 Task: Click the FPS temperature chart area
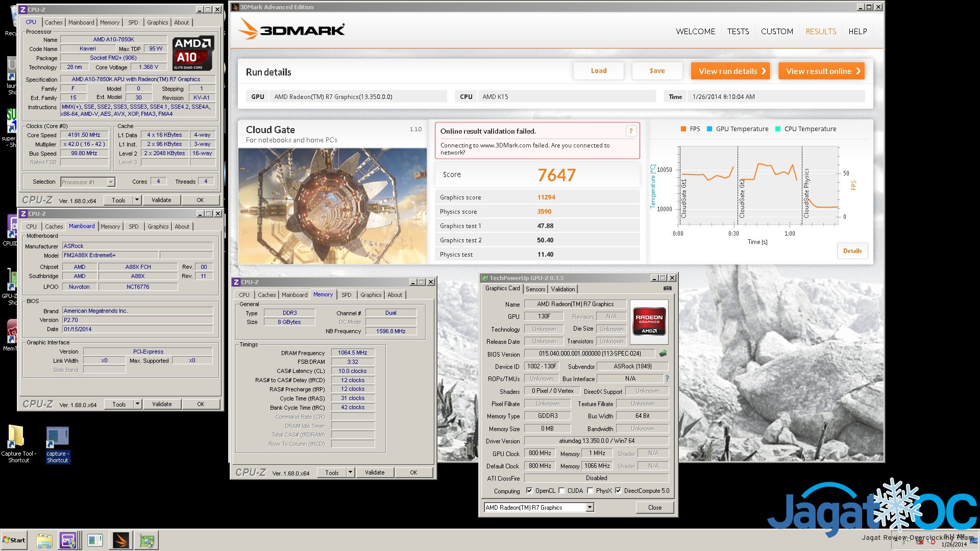click(759, 186)
